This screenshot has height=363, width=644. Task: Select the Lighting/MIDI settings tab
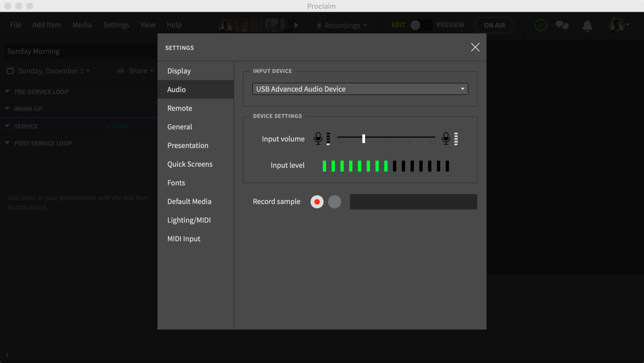(189, 220)
